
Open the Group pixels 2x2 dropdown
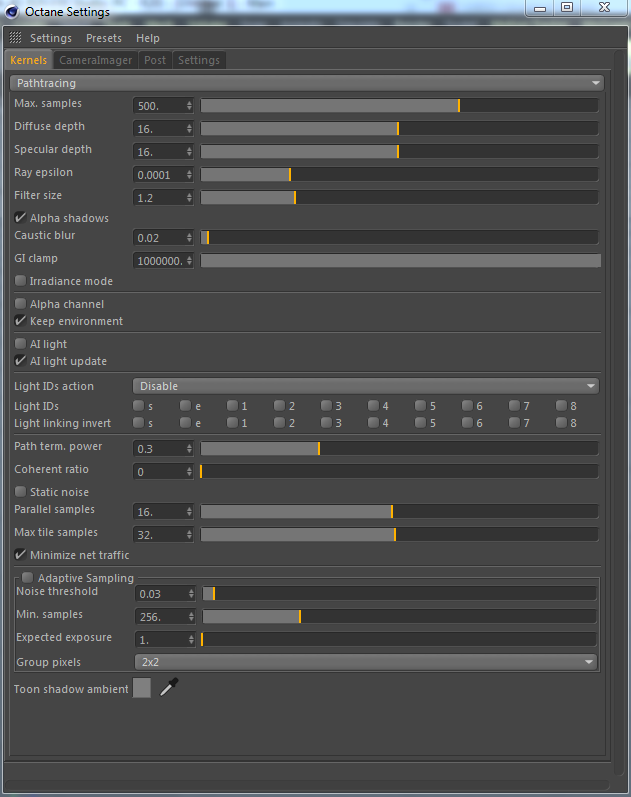point(365,662)
